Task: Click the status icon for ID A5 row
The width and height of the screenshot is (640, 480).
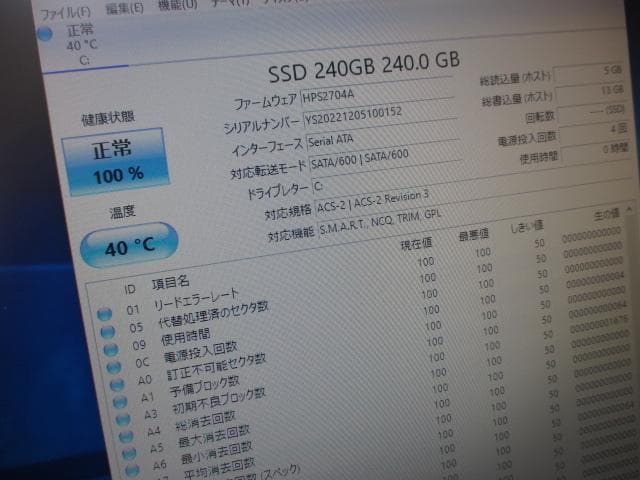Action: (x=129, y=453)
